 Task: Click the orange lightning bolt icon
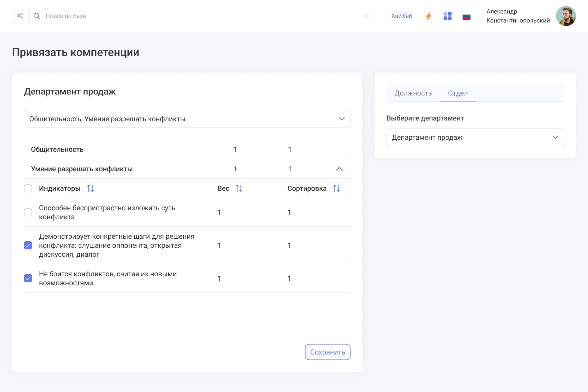[428, 16]
